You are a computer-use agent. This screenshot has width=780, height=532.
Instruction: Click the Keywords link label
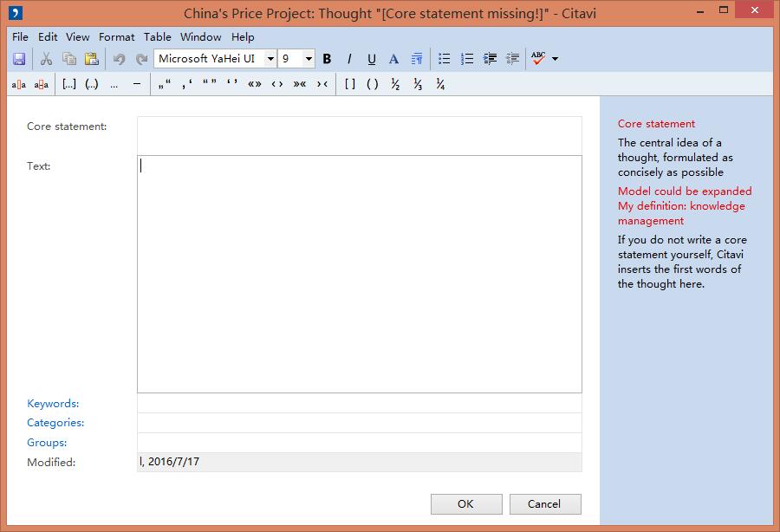(53, 403)
